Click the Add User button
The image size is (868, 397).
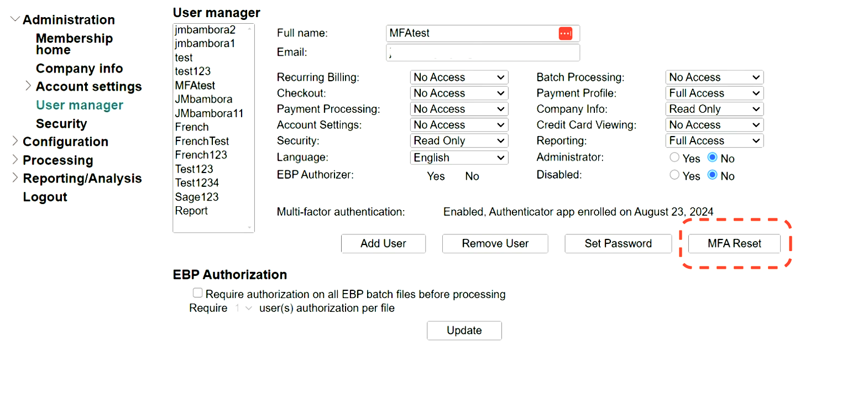tap(383, 243)
